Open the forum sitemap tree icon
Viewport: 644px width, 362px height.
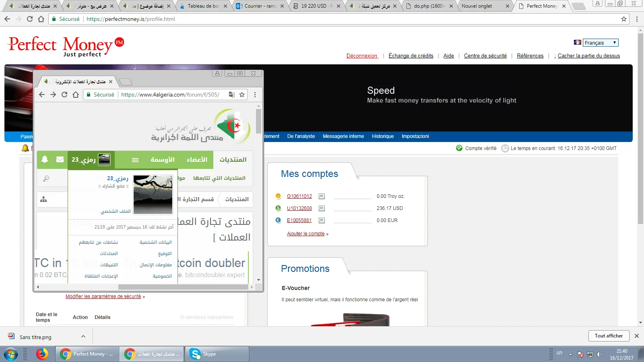(43, 200)
